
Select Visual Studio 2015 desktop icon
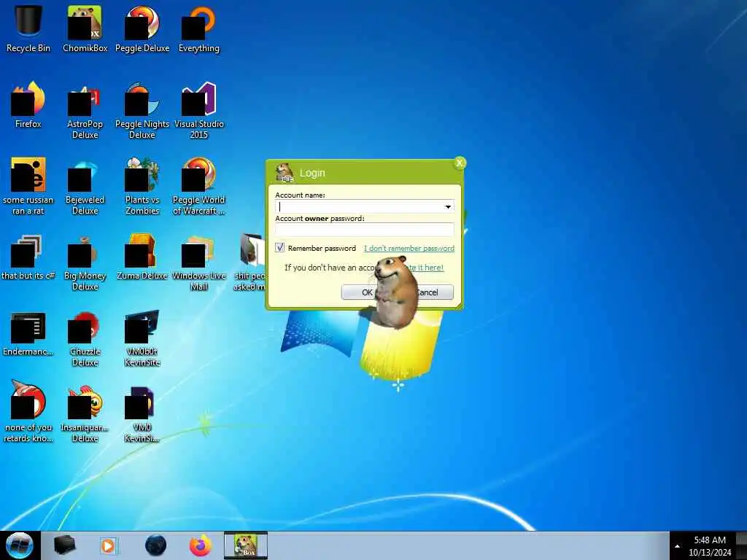coord(199,111)
